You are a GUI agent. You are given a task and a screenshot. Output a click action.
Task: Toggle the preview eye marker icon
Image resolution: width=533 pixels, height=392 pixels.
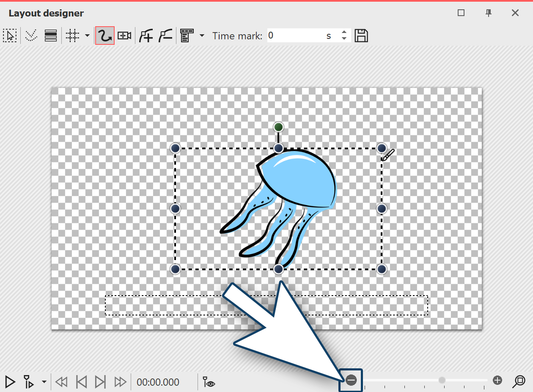pos(209,382)
